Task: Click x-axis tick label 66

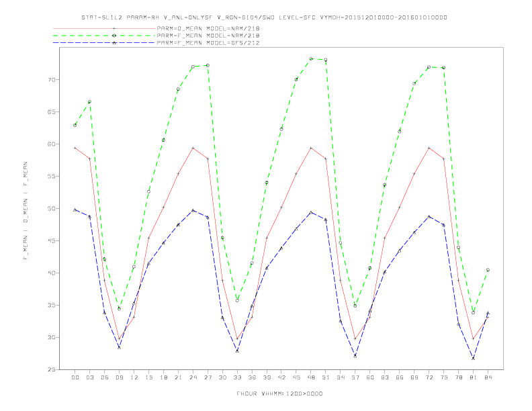Action: click(400, 377)
